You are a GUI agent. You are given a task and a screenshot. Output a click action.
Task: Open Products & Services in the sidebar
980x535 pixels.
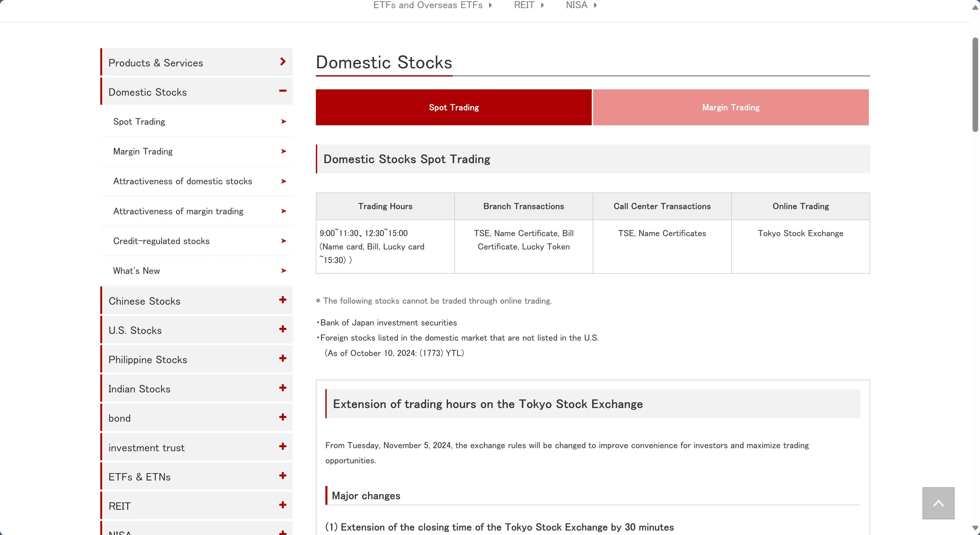coord(197,62)
